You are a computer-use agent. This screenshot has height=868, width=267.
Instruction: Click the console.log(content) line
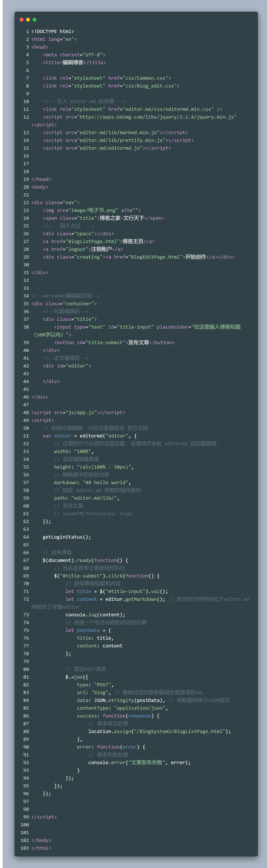(x=95, y=615)
